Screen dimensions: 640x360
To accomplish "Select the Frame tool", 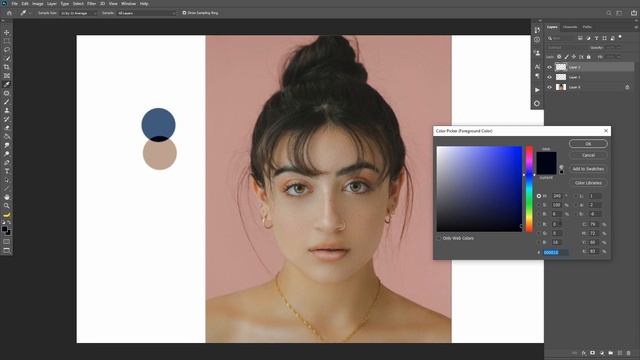I will [x=7, y=76].
